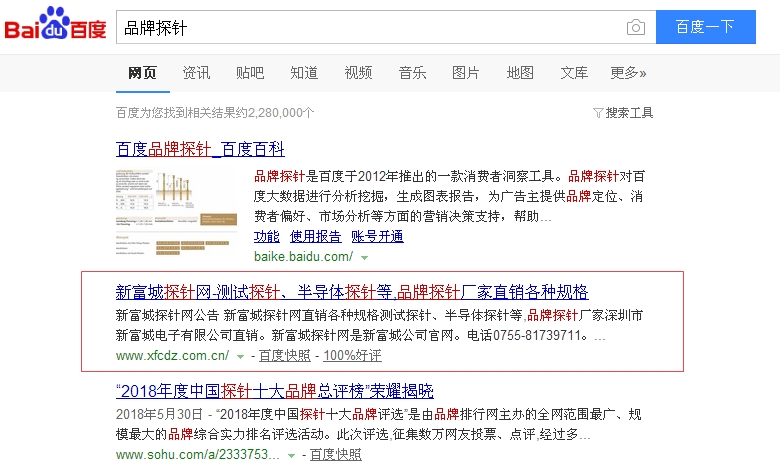Image resolution: width=780 pixels, height=466 pixels.
Task: Open 百度快照 for xfcdz.com.cn result
Action: point(285,356)
